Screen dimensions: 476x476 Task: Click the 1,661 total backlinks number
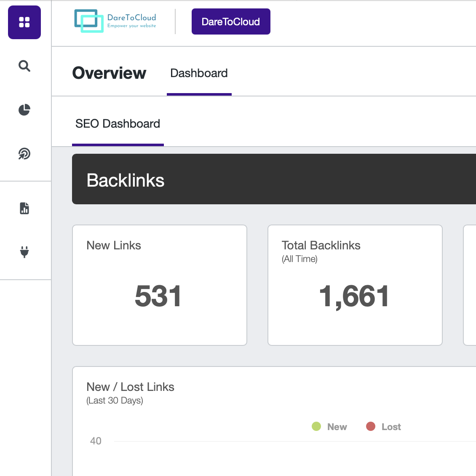pos(354,296)
